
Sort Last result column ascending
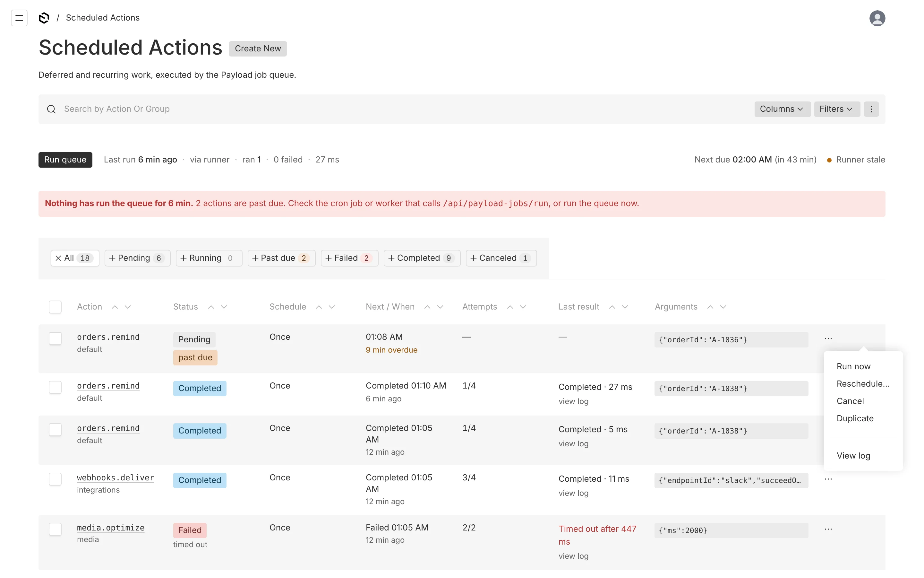click(612, 307)
